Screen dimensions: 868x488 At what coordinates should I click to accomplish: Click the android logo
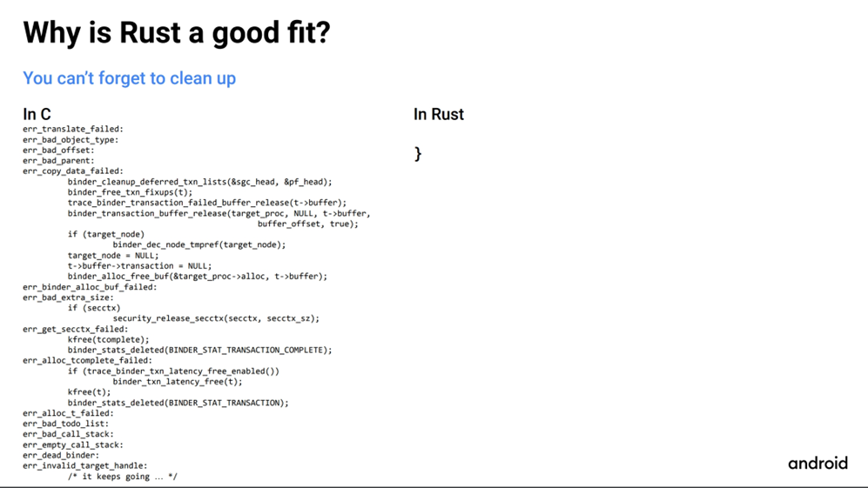[818, 463]
